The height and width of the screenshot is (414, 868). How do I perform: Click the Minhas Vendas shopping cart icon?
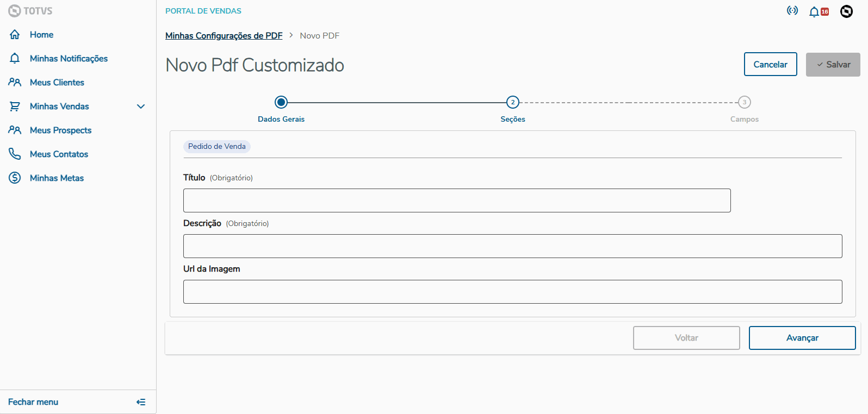tap(15, 106)
